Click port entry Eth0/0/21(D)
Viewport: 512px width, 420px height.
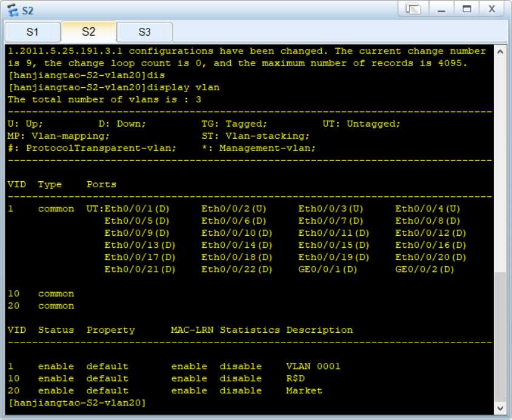tap(140, 269)
